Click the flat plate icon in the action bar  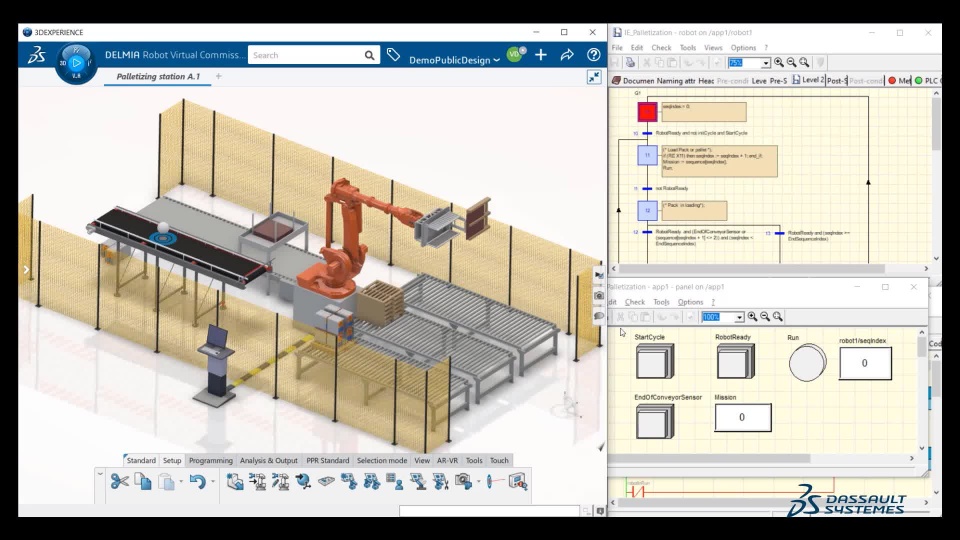[326, 482]
